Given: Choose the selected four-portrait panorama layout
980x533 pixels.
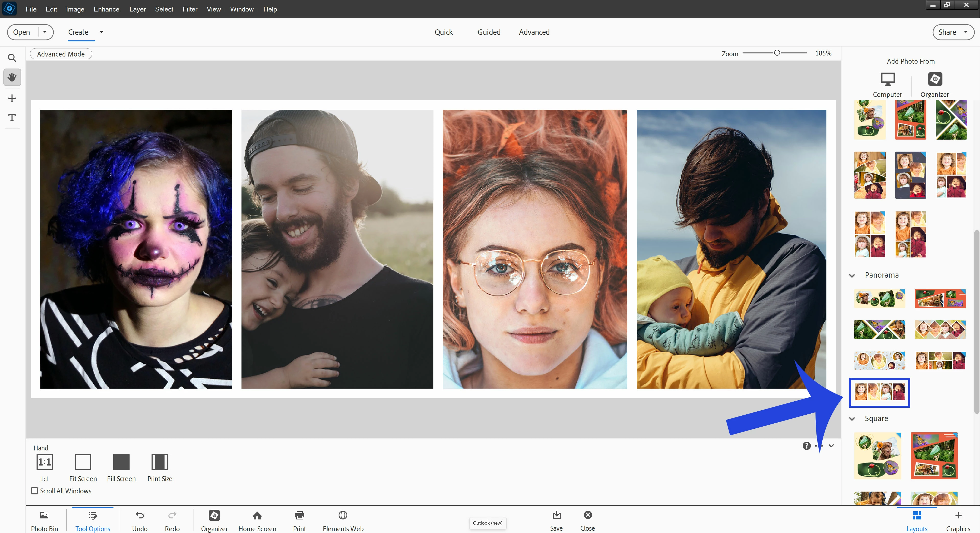Looking at the screenshot, I should coord(880,392).
